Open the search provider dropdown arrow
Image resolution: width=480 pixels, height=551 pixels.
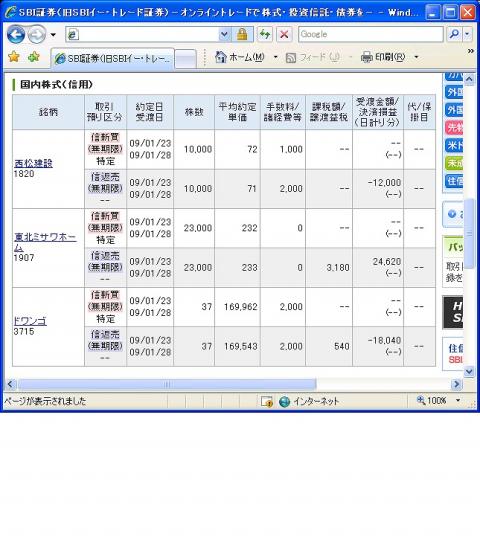(467, 34)
